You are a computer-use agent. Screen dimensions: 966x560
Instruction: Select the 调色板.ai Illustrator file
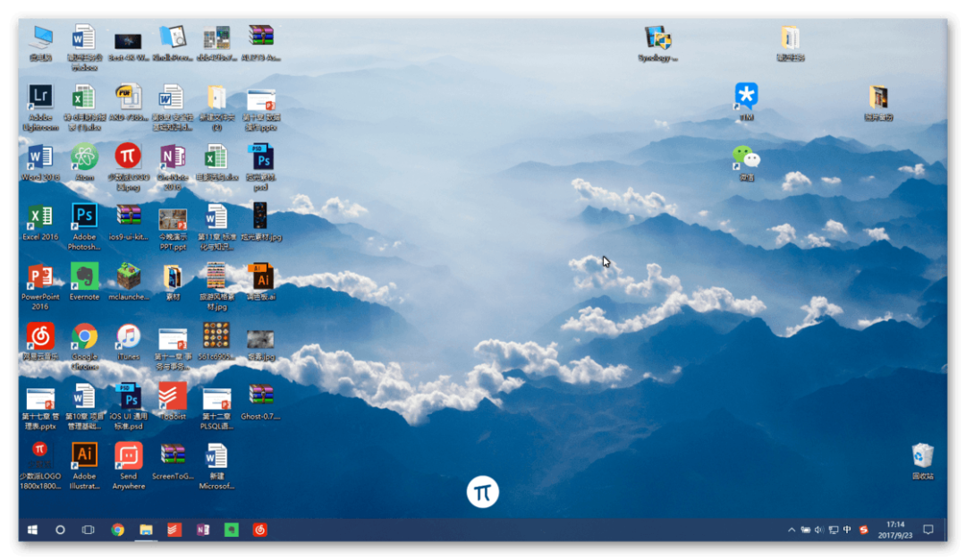coord(260,282)
